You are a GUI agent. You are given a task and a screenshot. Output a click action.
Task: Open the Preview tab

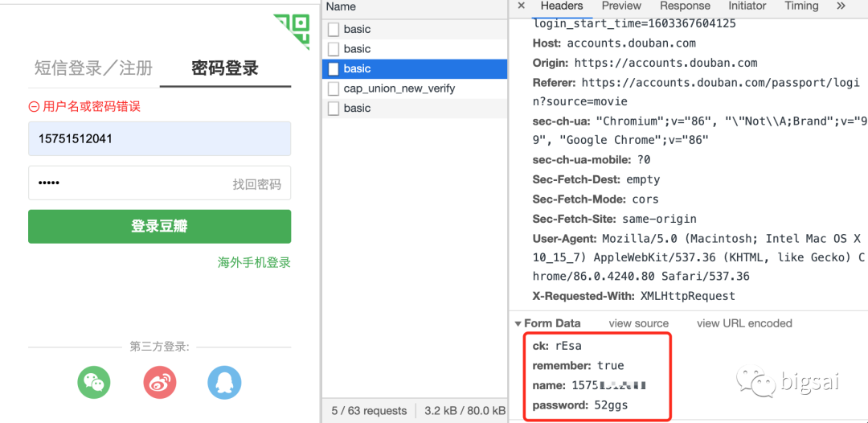click(621, 6)
